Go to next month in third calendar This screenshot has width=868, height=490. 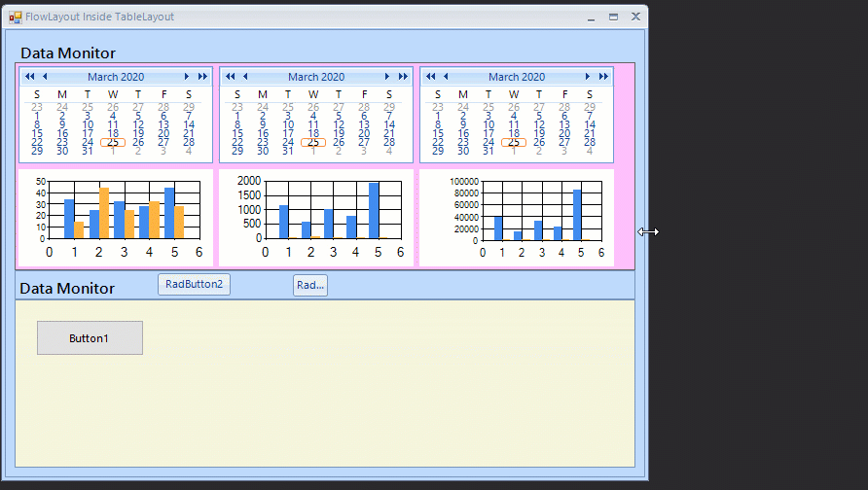tap(588, 77)
